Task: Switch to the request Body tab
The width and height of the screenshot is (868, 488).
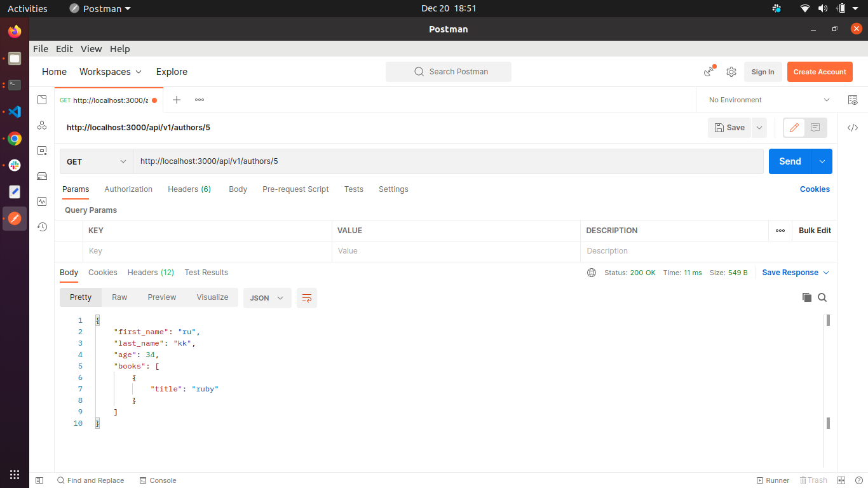Action: [x=238, y=189]
